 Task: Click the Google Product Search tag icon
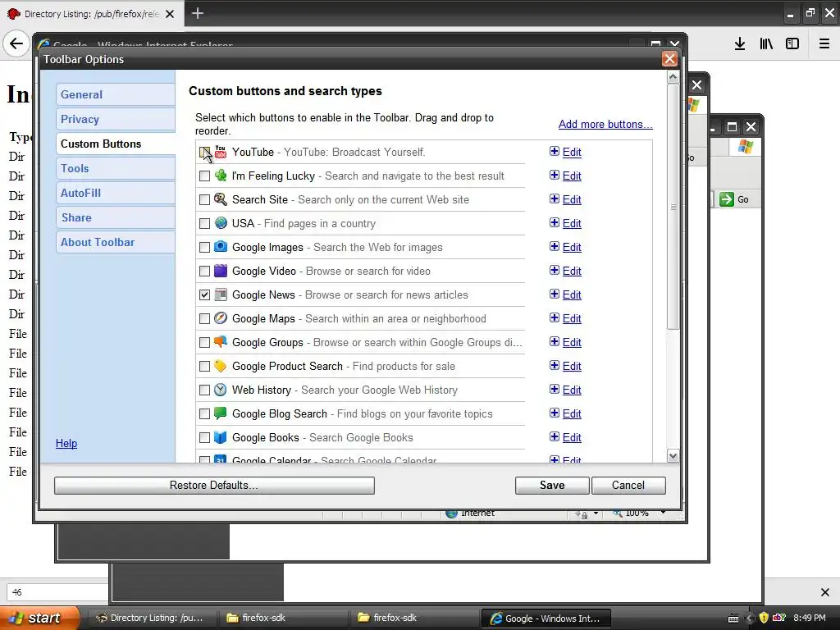pos(220,366)
